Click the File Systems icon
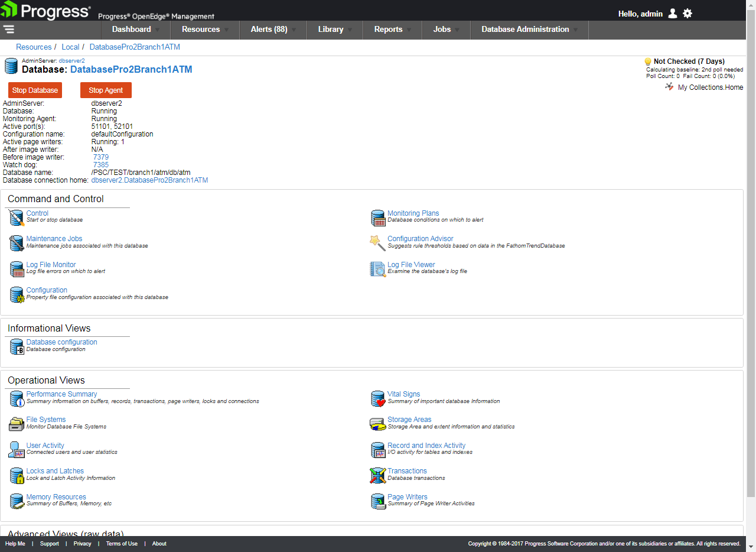The image size is (756, 552). tap(17, 424)
